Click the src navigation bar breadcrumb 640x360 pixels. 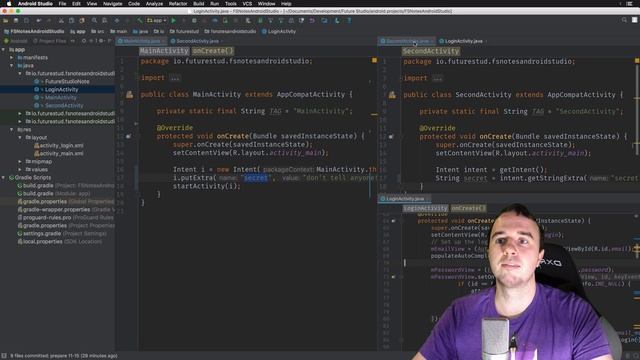coord(98,31)
